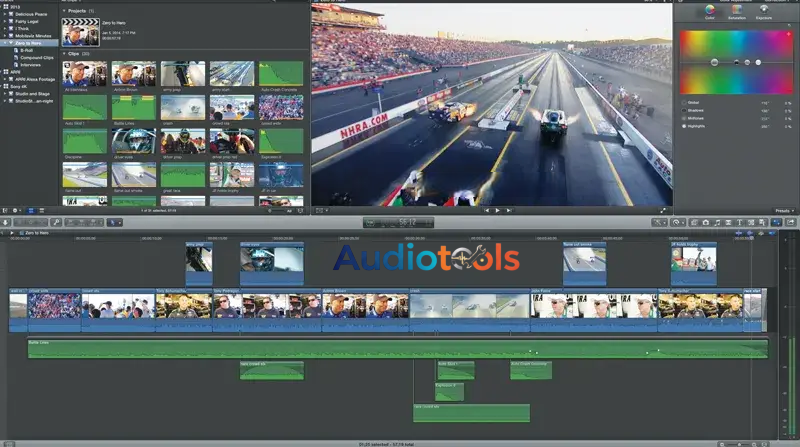This screenshot has height=447, width=800.
Task: Open the browser gear action menu
Action: coord(16,210)
